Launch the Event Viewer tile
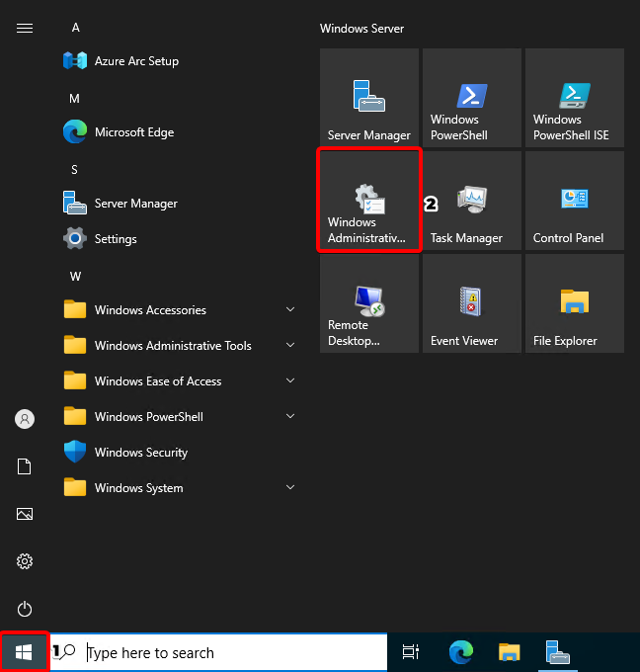Screen dimensions: 640x672 (x=472, y=302)
